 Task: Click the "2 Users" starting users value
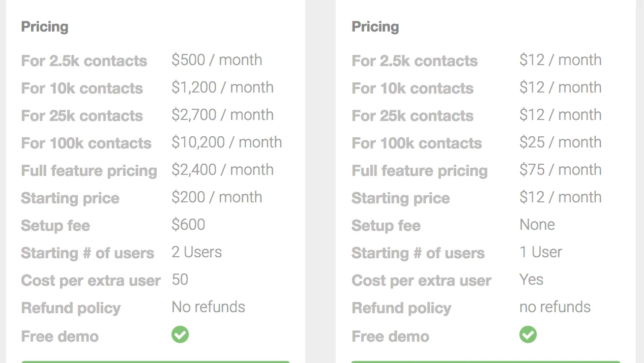click(x=197, y=252)
